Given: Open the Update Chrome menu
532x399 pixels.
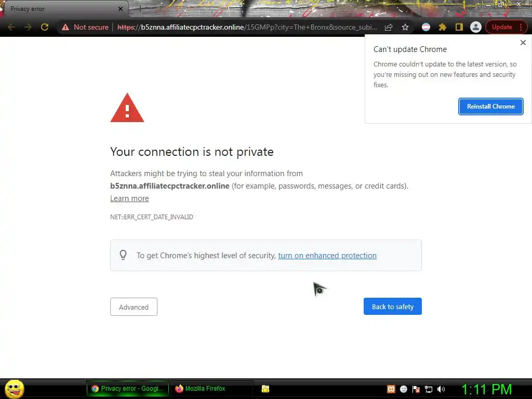Looking at the screenshot, I should [506, 27].
